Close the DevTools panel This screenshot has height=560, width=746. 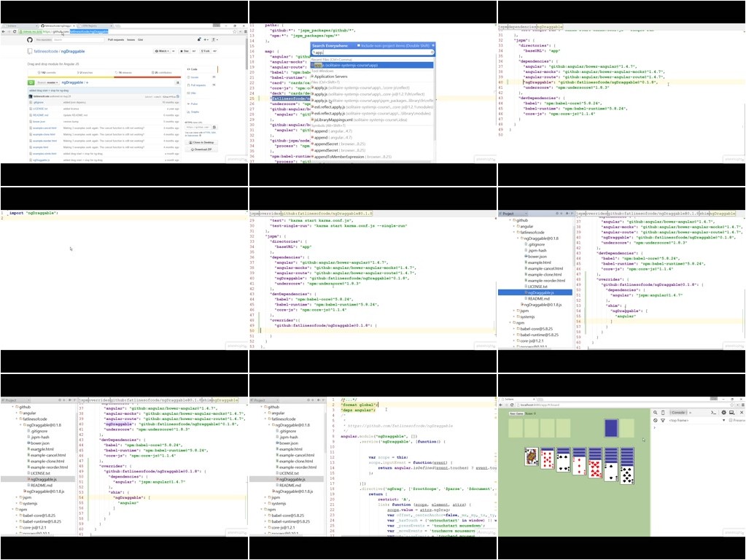[x=741, y=413]
